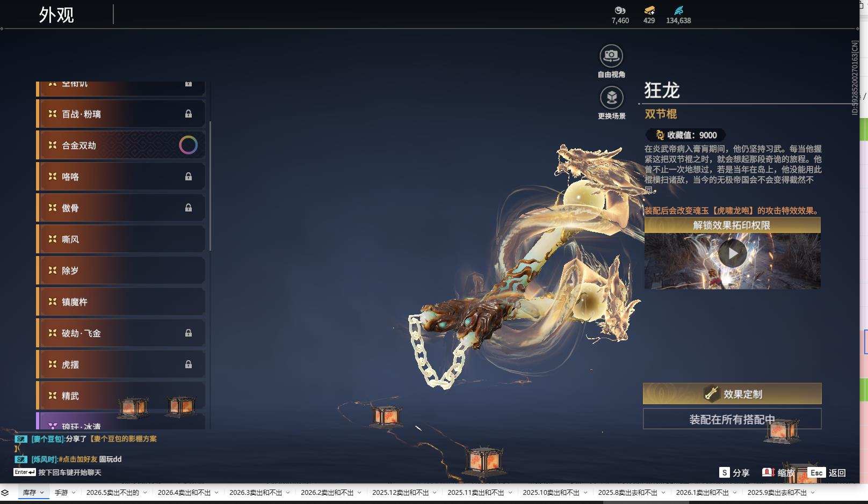Click the skin list vertical scrollbar
Screen dimensions: 868x504
coord(210,186)
